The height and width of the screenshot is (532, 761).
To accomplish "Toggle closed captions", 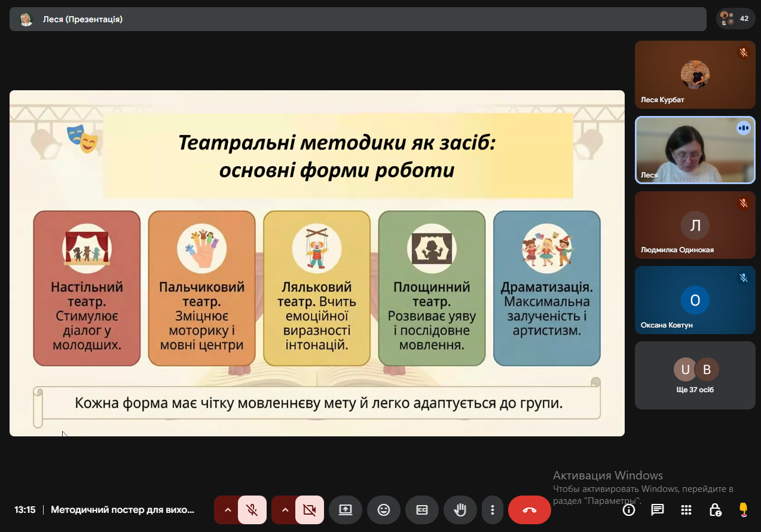I will click(421, 510).
